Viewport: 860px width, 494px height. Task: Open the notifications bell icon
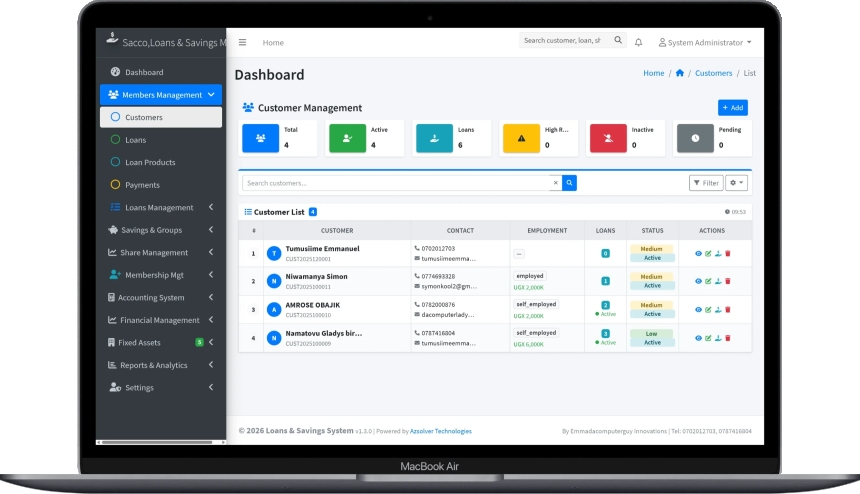[x=639, y=43]
